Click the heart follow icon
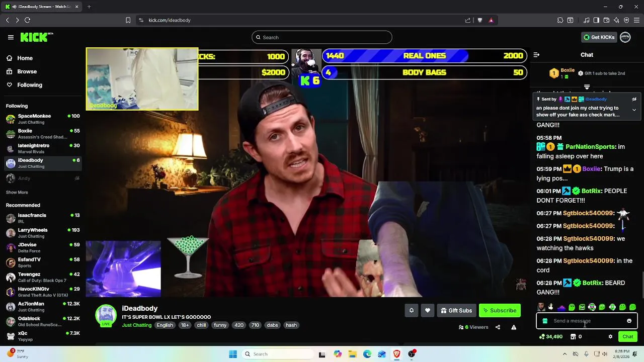The width and height of the screenshot is (644, 362). 427,311
